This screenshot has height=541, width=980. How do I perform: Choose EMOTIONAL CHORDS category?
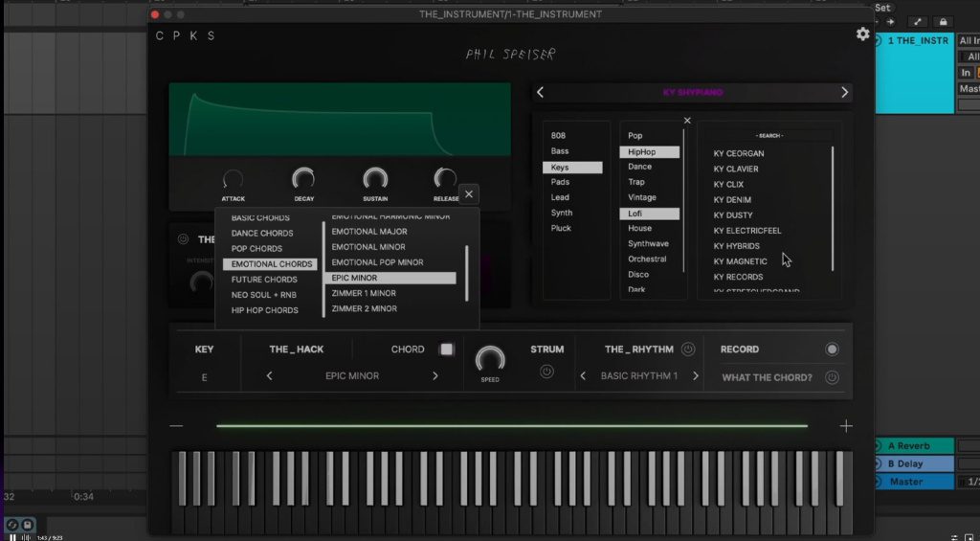tap(270, 264)
